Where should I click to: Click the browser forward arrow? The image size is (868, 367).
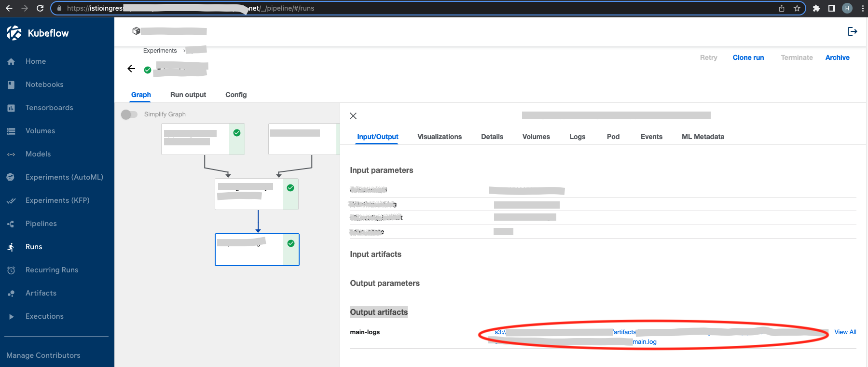click(x=25, y=8)
